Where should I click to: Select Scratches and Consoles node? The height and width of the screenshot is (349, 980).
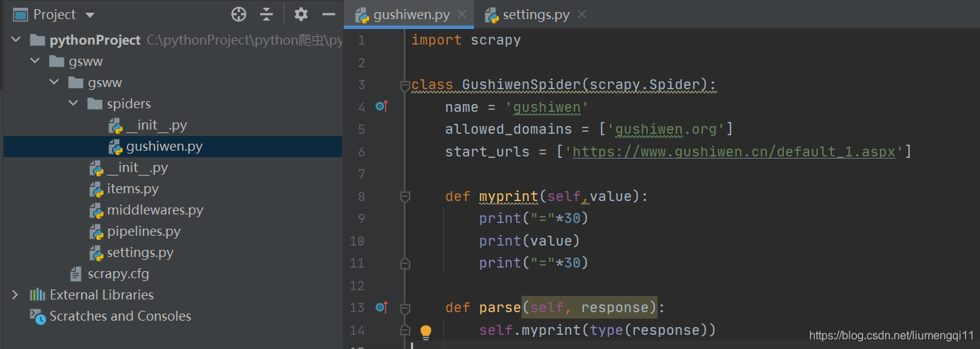coord(120,316)
